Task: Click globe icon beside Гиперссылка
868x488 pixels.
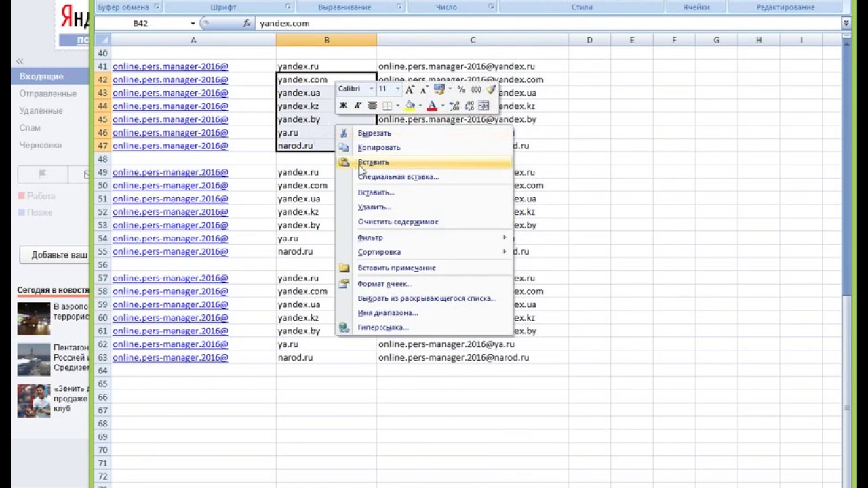Action: pyautogui.click(x=344, y=327)
